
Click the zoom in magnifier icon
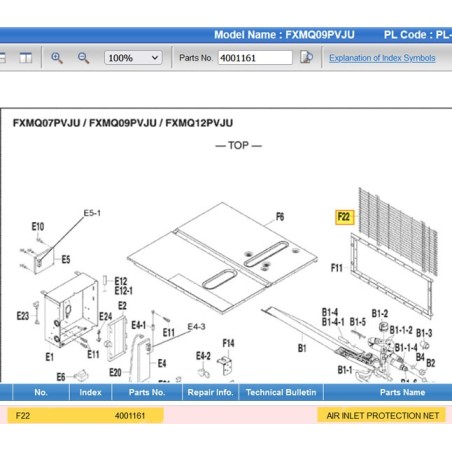click(x=57, y=58)
